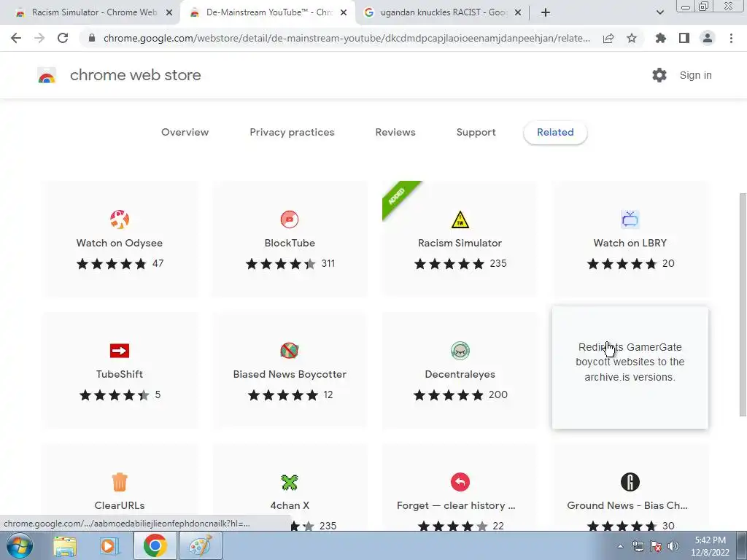Click the ClearURLs trash can icon

[120, 482]
